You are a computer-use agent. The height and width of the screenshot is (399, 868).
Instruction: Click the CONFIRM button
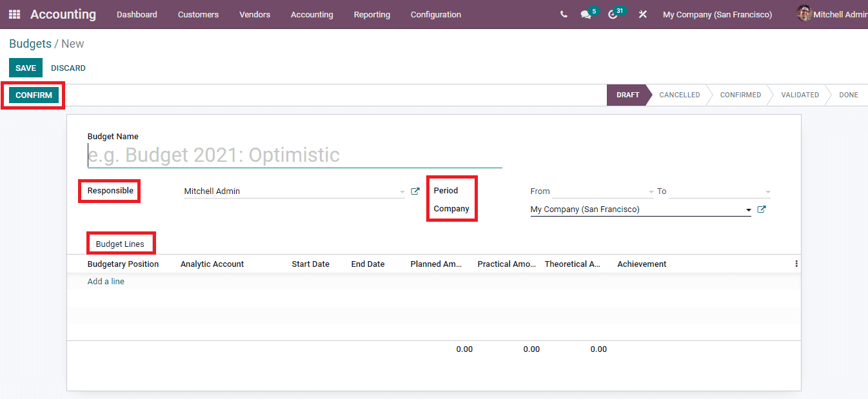(x=33, y=95)
